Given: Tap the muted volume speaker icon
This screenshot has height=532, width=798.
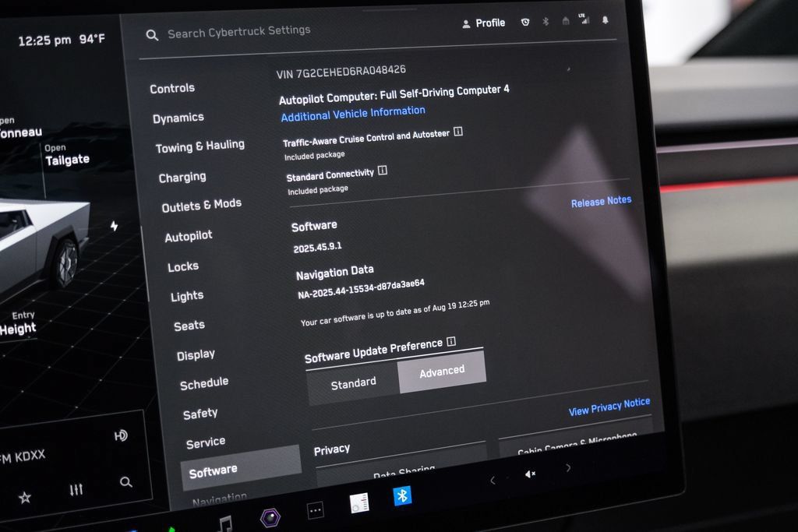Looking at the screenshot, I should 530,474.
